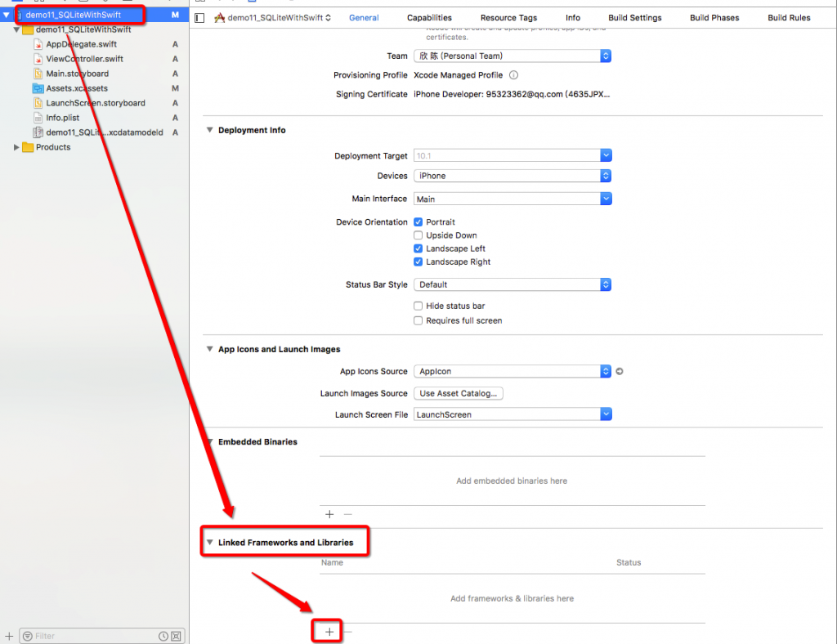Viewport: 837px width, 644px height.
Task: Click the app target icon in editor header
Action: [x=219, y=18]
